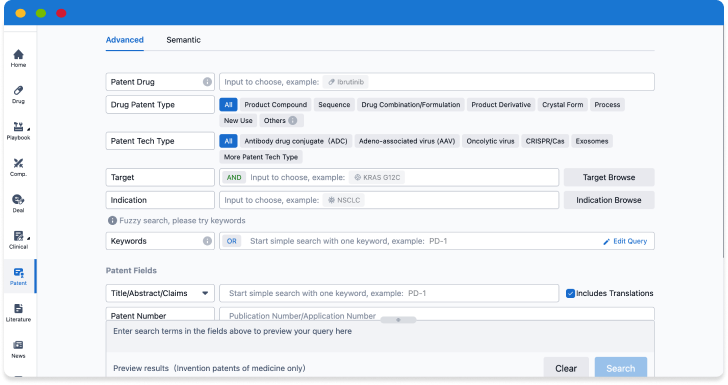
Task: Expand the Title/Abstract/Claims dropdown
Action: [x=160, y=293]
